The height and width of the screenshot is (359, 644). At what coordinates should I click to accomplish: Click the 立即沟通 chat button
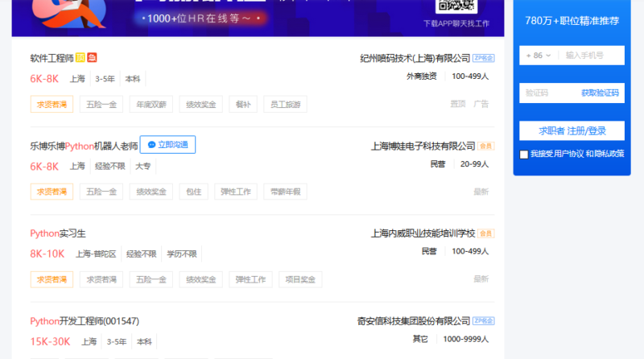pyautogui.click(x=167, y=145)
